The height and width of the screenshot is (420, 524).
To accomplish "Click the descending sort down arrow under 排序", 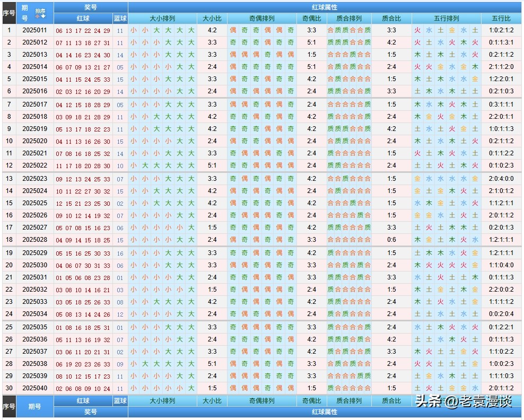I will [43, 16].
